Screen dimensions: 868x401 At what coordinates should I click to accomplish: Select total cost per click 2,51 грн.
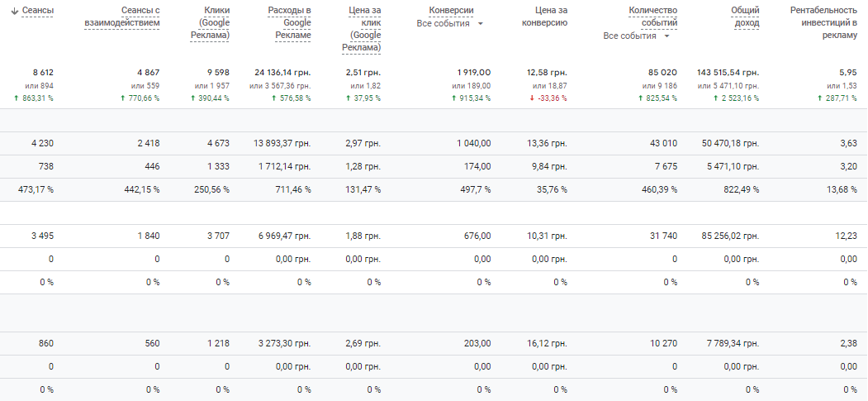click(x=363, y=73)
